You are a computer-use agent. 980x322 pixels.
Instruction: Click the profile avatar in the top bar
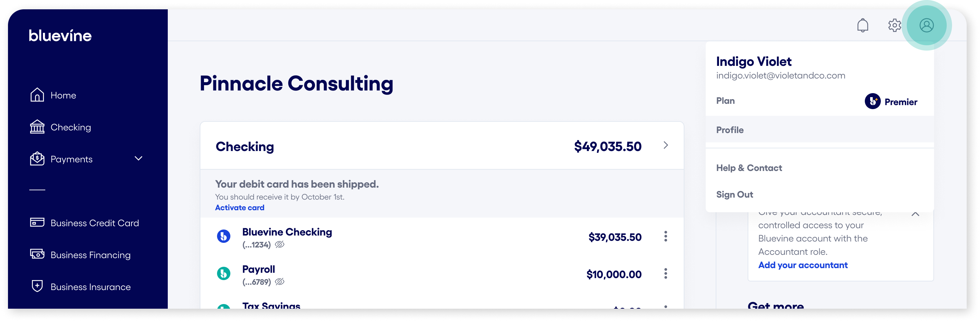tap(927, 26)
